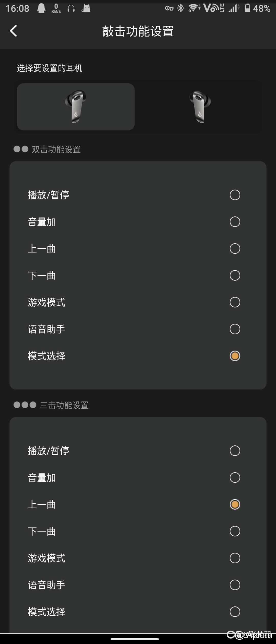Select 模式选择 for triple-tap
The height and width of the screenshot is (644, 276).
click(x=235, y=612)
